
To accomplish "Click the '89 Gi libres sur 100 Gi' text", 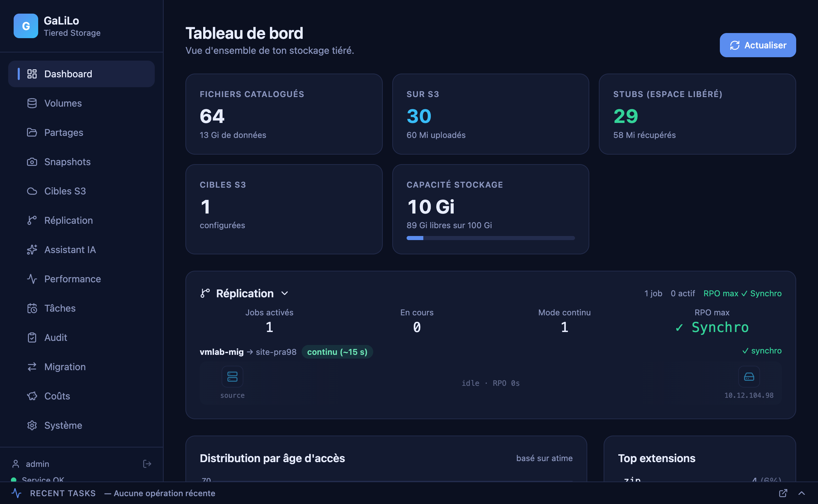I will 449,225.
